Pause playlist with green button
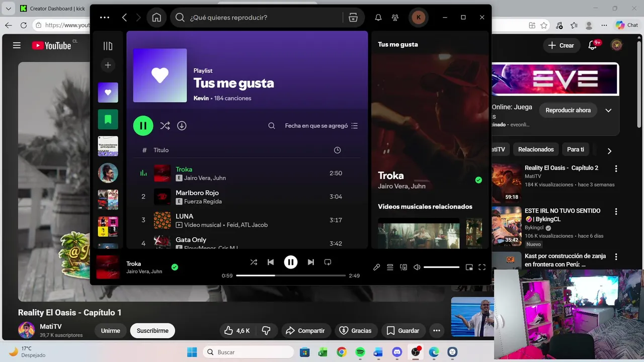Screen dimensions: 644x362 (143, 126)
